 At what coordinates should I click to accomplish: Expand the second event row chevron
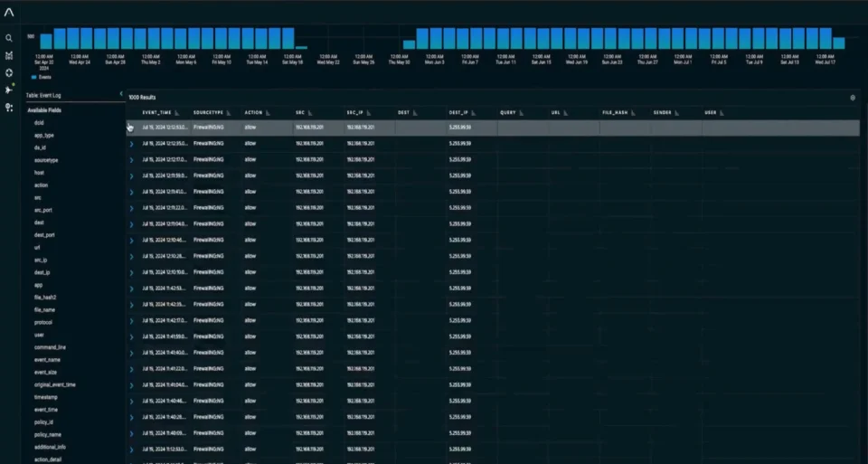131,144
